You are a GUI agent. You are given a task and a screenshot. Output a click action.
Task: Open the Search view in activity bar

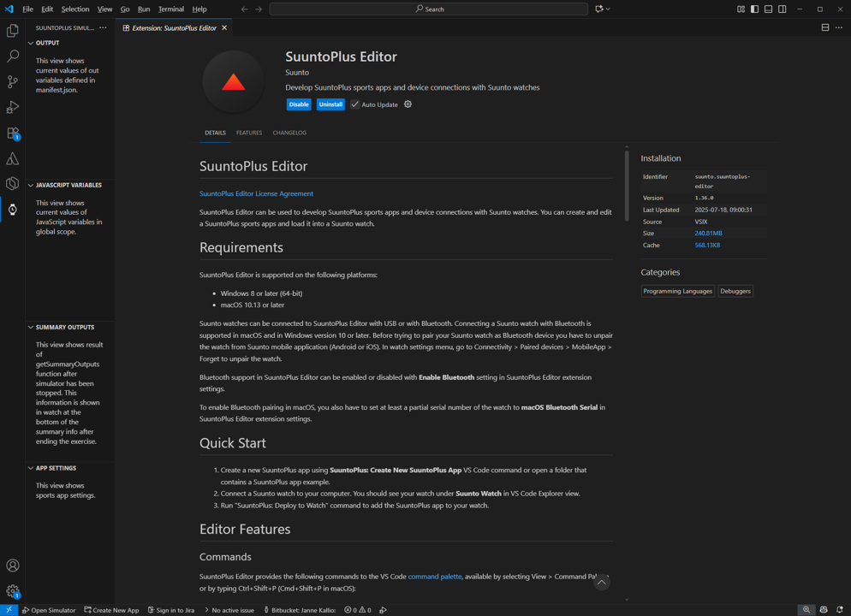13,56
